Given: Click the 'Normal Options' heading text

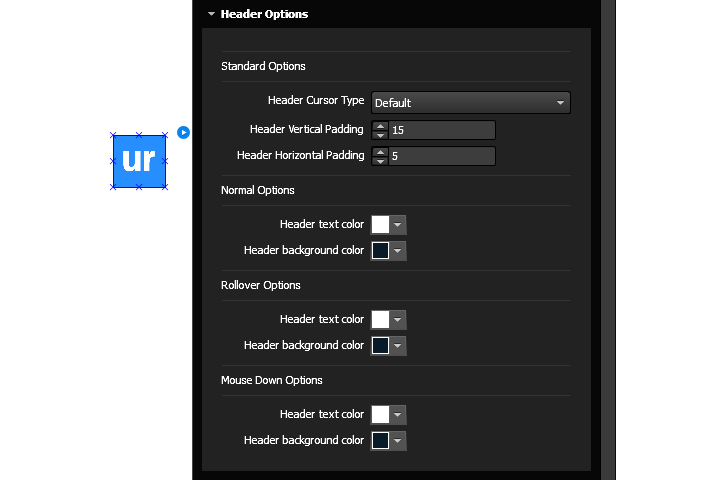Looking at the screenshot, I should click(x=258, y=190).
